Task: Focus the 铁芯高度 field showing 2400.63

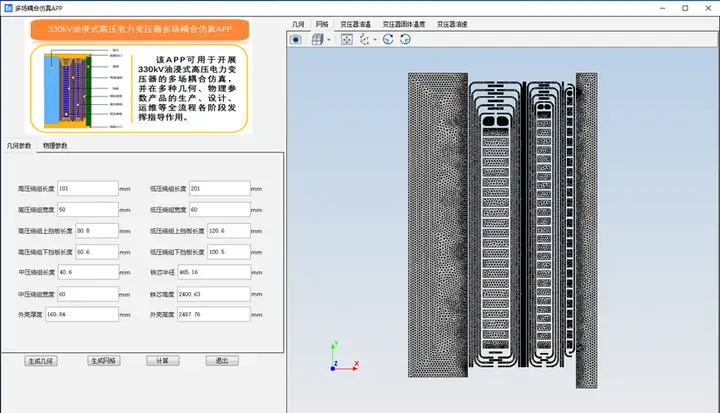Action: (214, 294)
